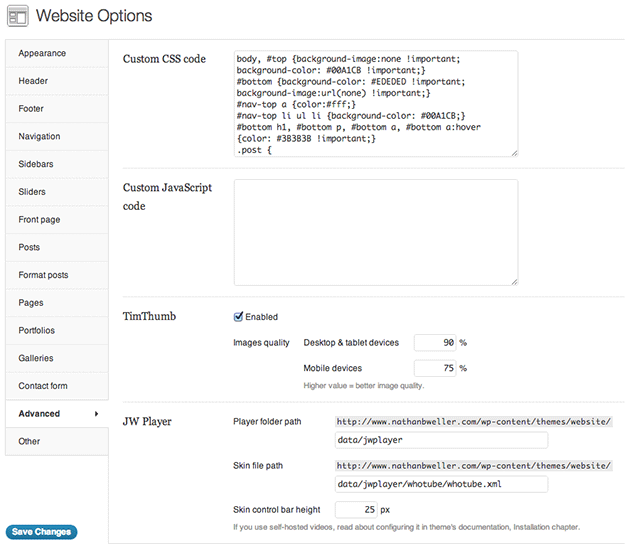Image resolution: width=625 pixels, height=556 pixels.
Task: Toggle the TimThumb Enabled checkbox
Action: pyautogui.click(x=239, y=317)
